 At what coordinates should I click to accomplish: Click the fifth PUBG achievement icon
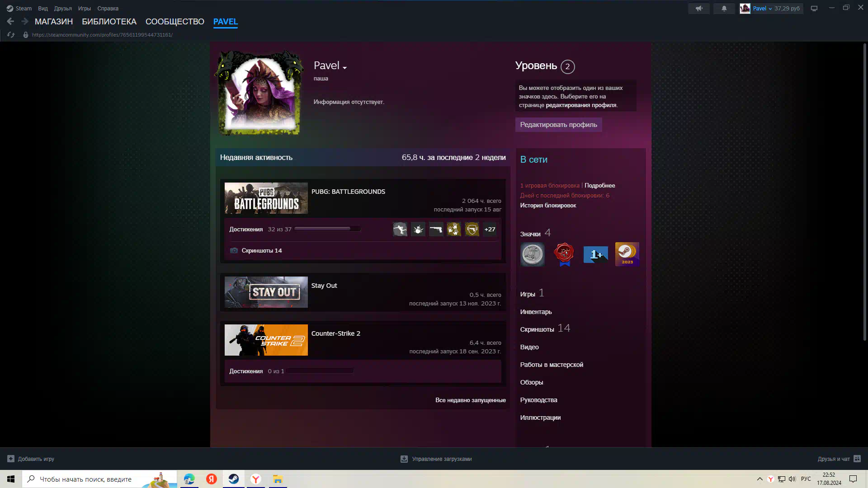click(472, 229)
